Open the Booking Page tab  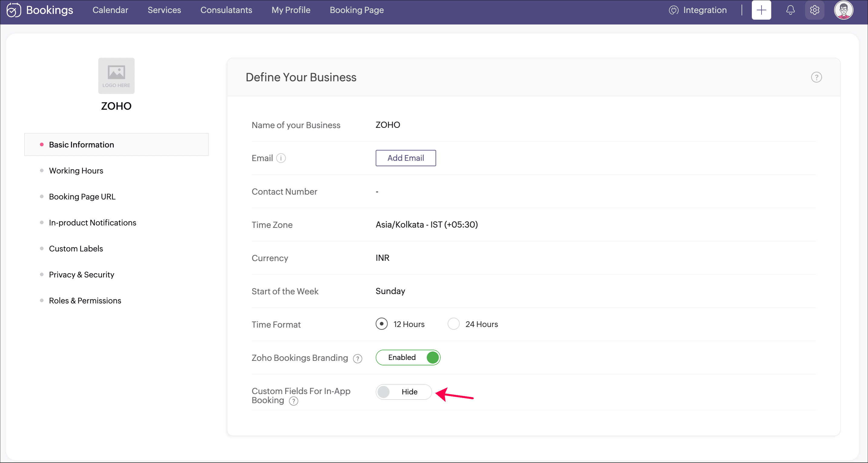tap(356, 10)
